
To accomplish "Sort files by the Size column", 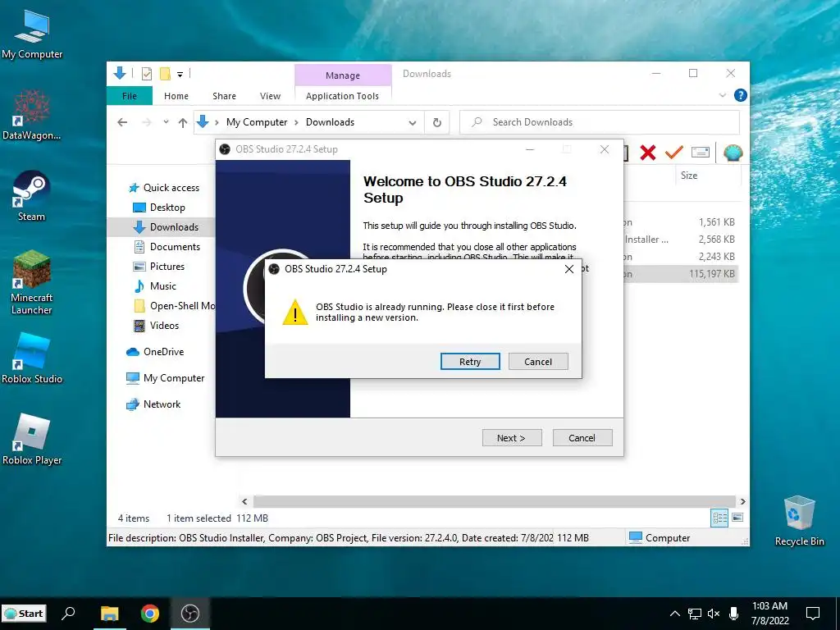I will [x=689, y=176].
